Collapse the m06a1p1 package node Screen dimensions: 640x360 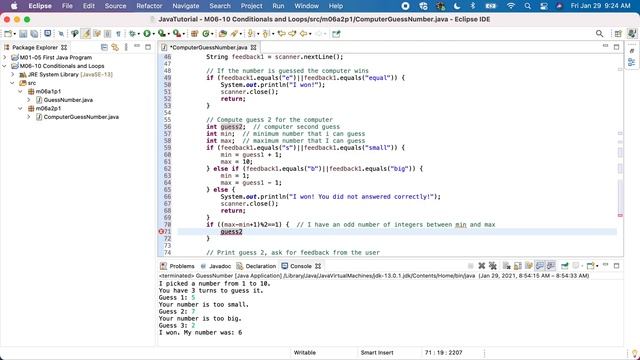[20, 91]
